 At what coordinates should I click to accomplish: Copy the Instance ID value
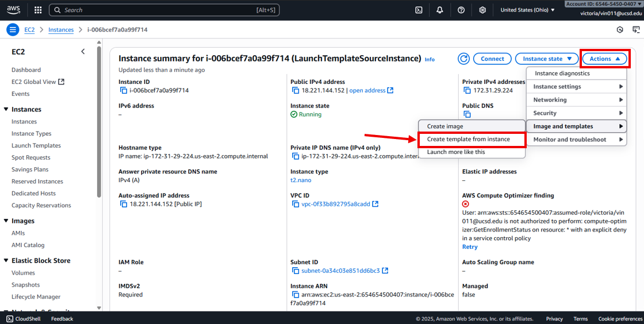(x=123, y=90)
